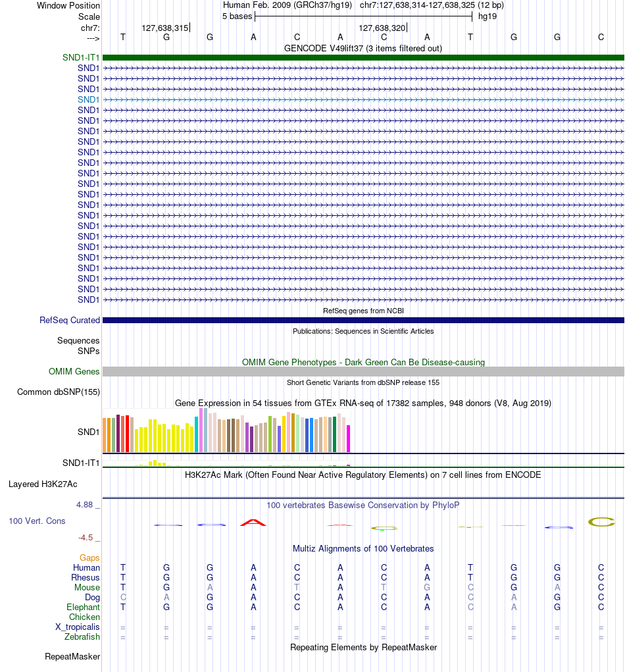Click 'Human Feb. 2009 (GRCh37/hg19)' assembly text
The height and width of the screenshot is (672, 625).
point(287,5)
